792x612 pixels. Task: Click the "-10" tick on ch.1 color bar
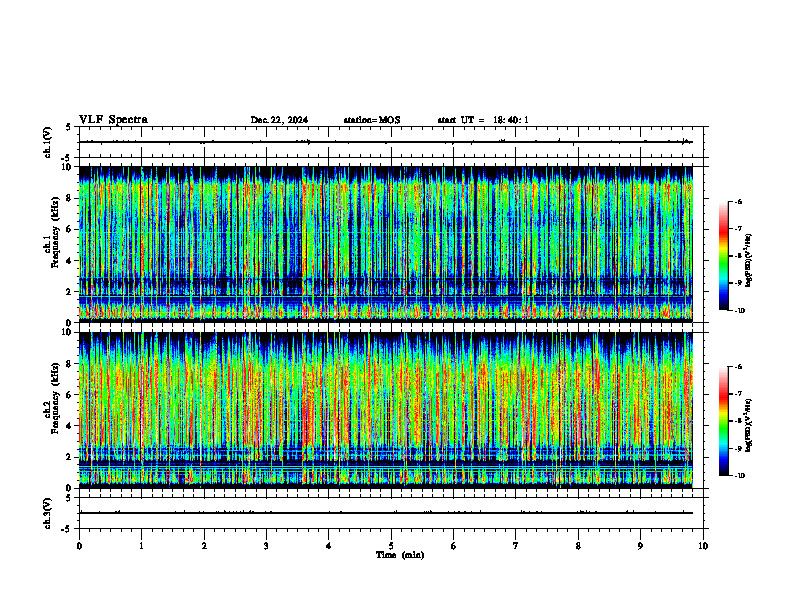[x=739, y=311]
